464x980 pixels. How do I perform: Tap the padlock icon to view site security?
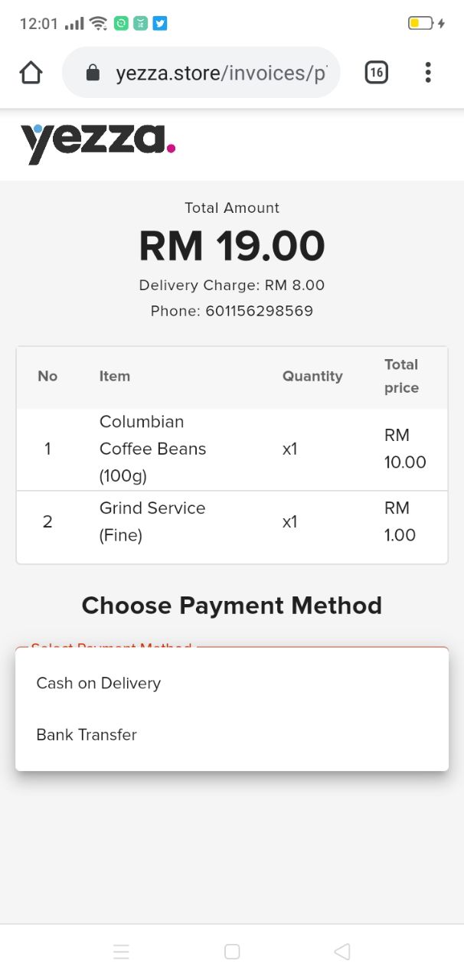[x=93, y=72]
